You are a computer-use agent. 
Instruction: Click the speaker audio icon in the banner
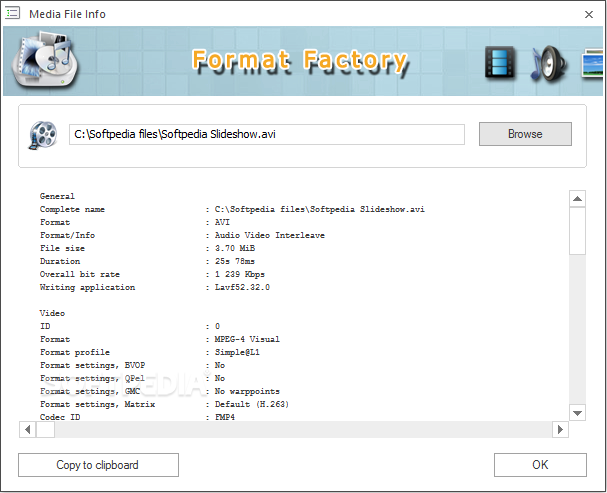(548, 63)
